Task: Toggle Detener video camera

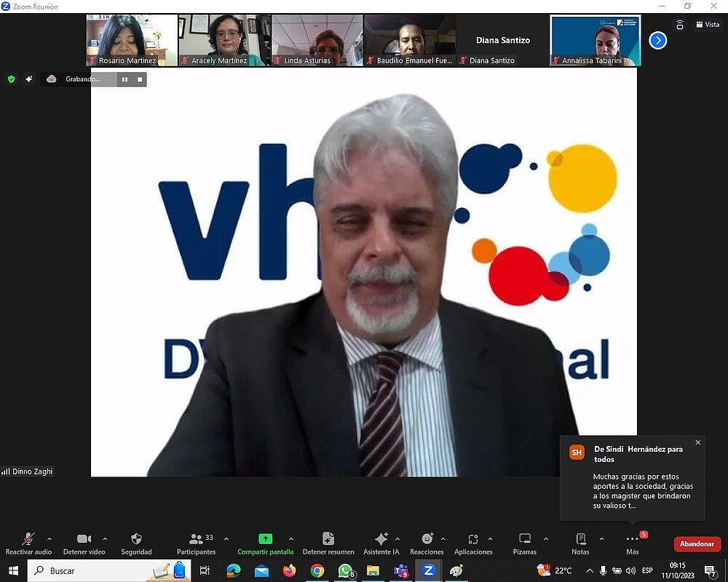Action: (84, 539)
